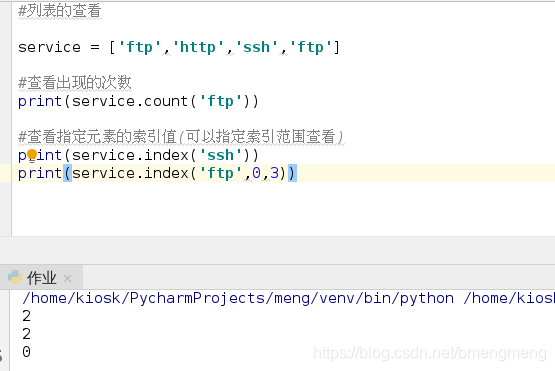Viewport: 555px width, 371px height.
Task: Click the second output line 2
Action: [x=27, y=334]
